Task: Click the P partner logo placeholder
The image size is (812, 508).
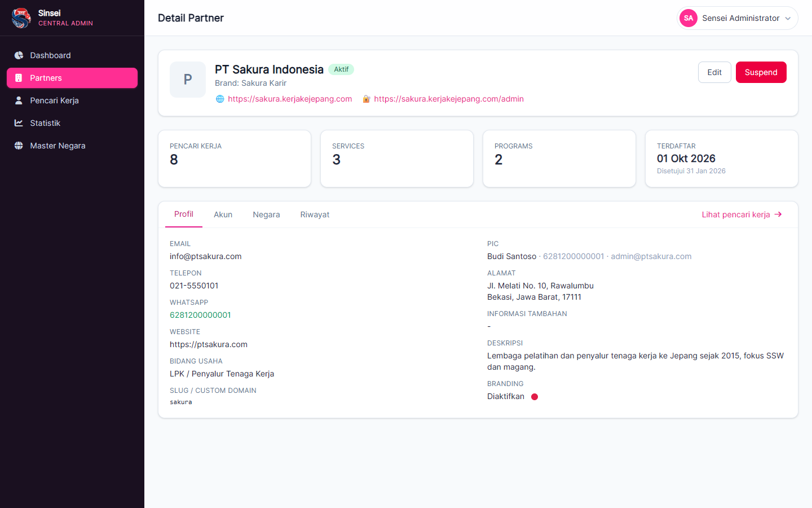Action: (188, 80)
